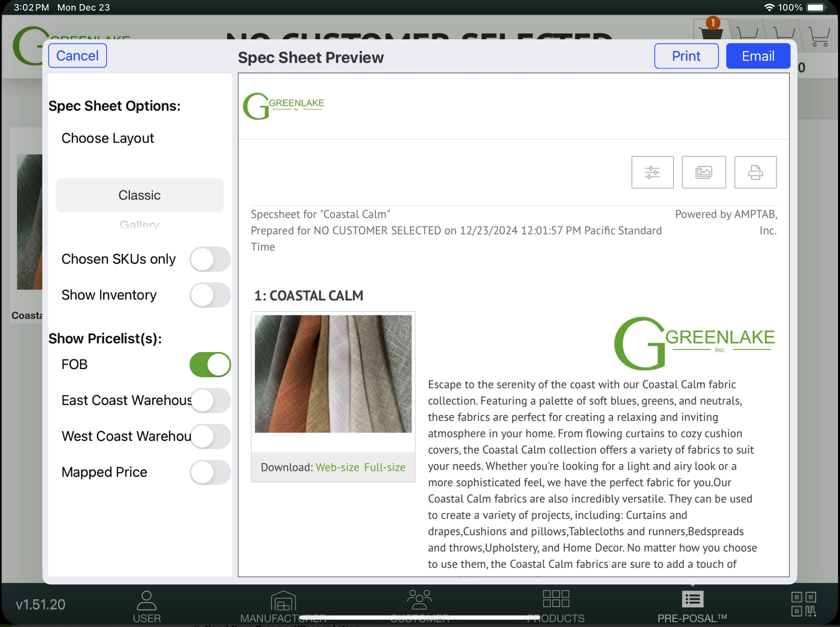This screenshot has height=627, width=840.
Task: Enable Chosen SKUs only switch
Action: 210,259
